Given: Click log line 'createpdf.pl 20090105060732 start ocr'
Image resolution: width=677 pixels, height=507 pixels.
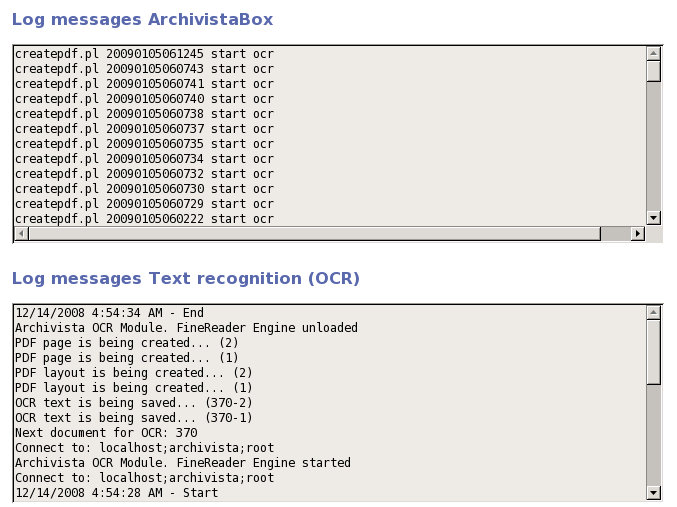Looking at the screenshot, I should (144, 174).
